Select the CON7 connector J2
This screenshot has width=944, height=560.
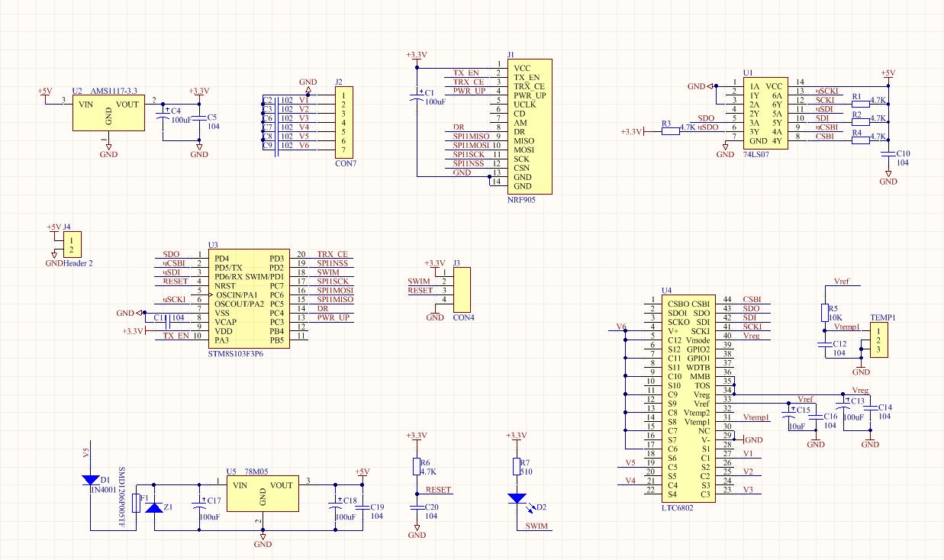tap(344, 122)
